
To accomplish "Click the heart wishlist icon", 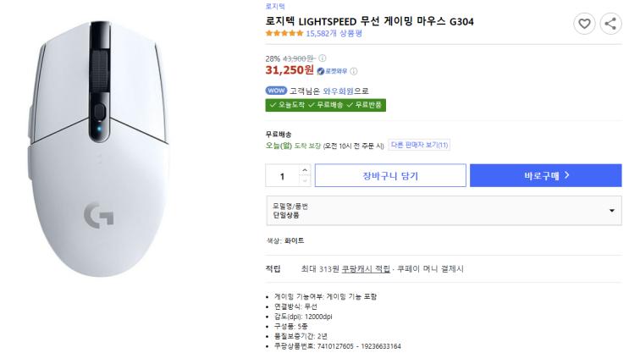I will click(584, 24).
